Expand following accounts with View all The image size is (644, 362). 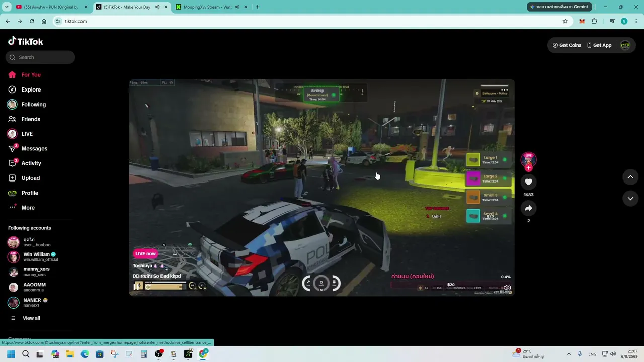pyautogui.click(x=25, y=318)
